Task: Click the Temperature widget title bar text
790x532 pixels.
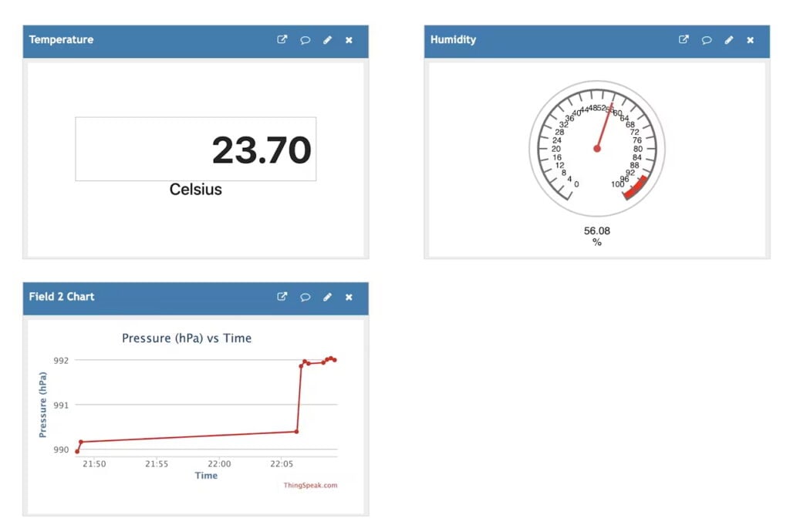Action: (x=61, y=40)
